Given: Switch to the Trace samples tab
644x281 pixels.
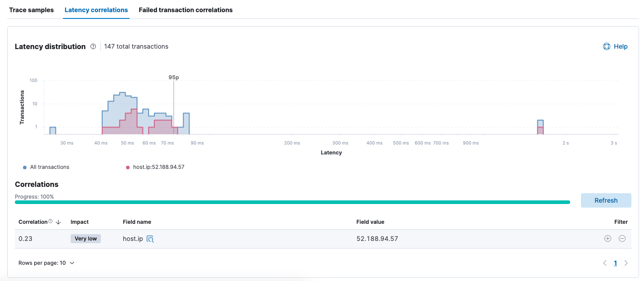Looking at the screenshot, I should 32,10.
